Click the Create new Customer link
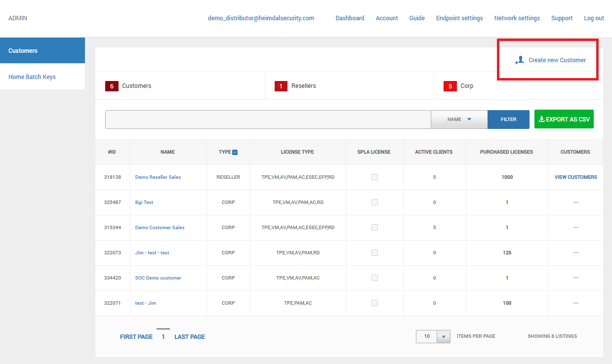 coord(557,60)
